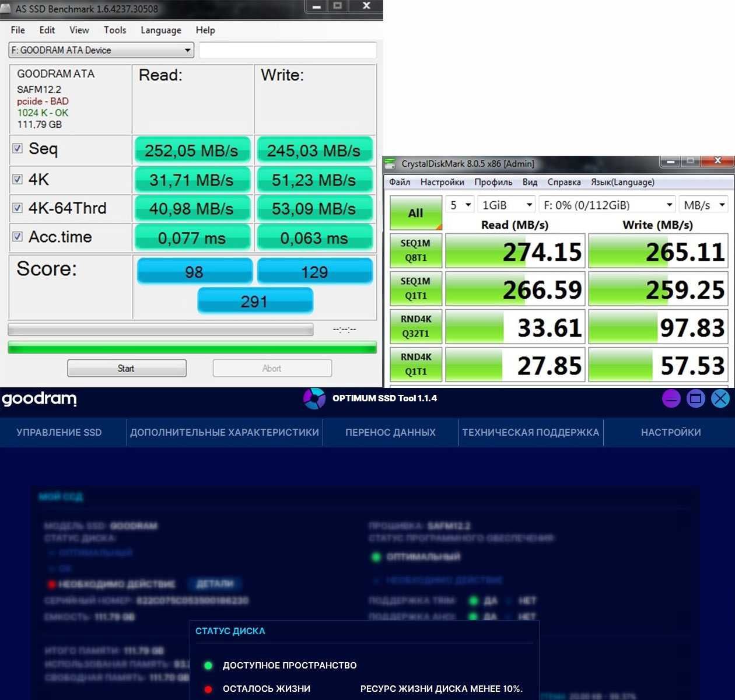The image size is (735, 700).
Task: Click the Seq read result 252,05 MB/s
Action: point(192,150)
